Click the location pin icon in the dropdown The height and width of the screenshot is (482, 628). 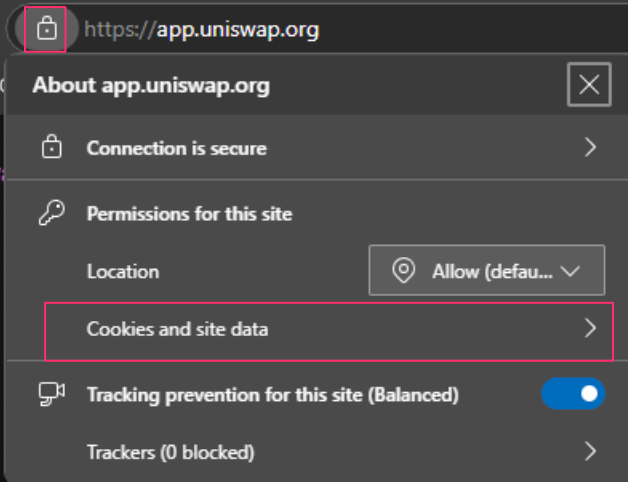point(404,271)
